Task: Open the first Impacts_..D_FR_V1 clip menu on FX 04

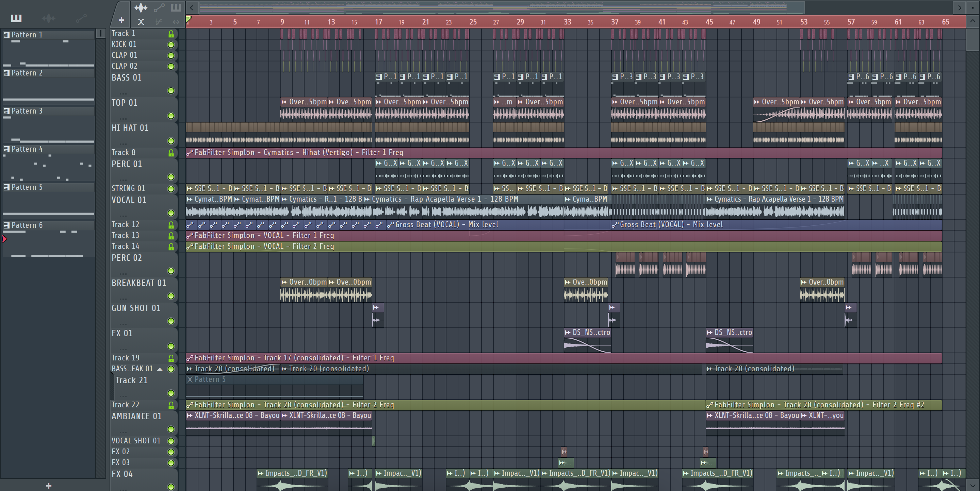Action: coord(260,473)
